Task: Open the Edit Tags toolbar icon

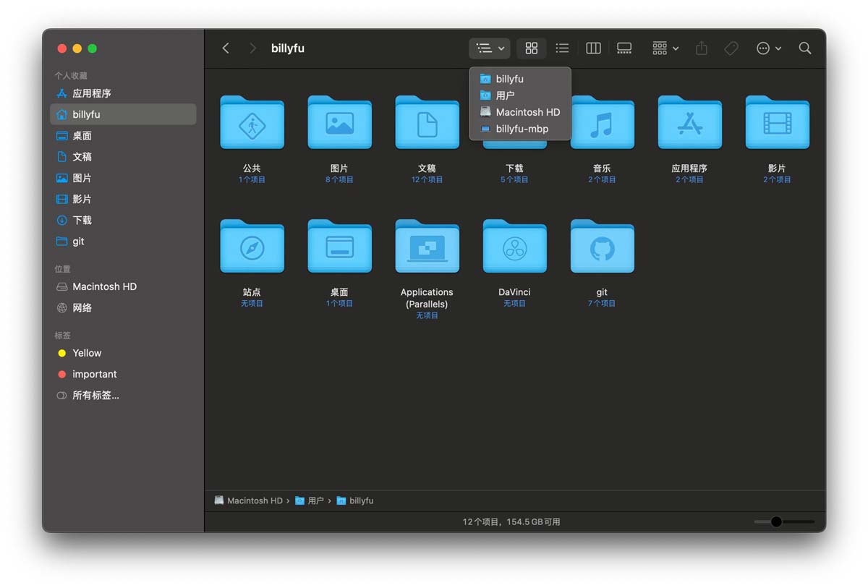Action: point(731,48)
